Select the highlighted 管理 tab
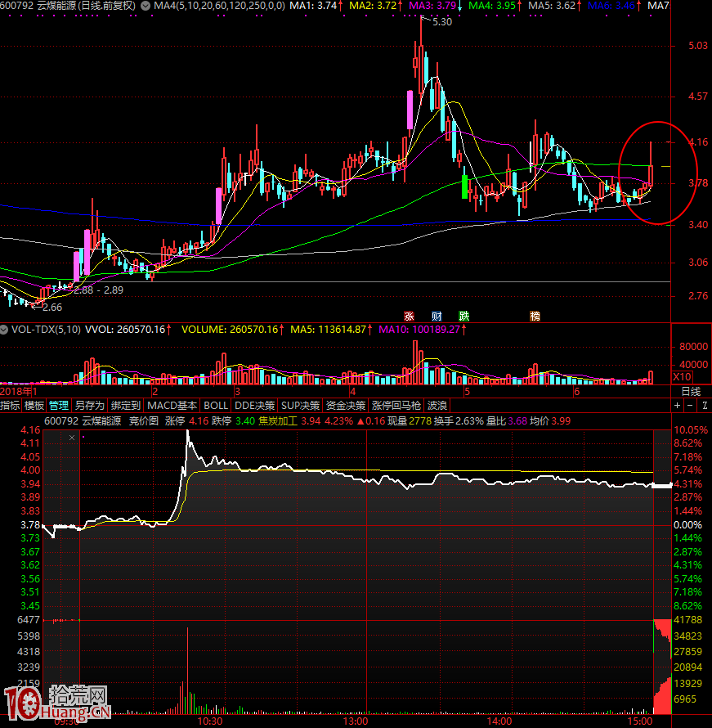Viewport: 712px width, 728px height. (58, 406)
